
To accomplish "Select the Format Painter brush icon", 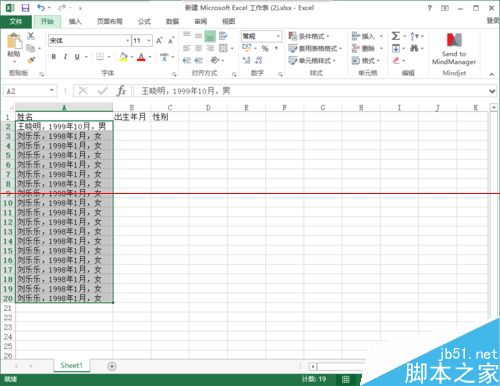I will tap(31, 61).
